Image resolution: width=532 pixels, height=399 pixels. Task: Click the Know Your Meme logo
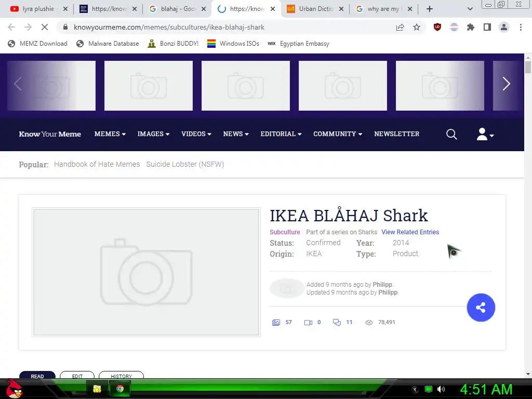50,134
